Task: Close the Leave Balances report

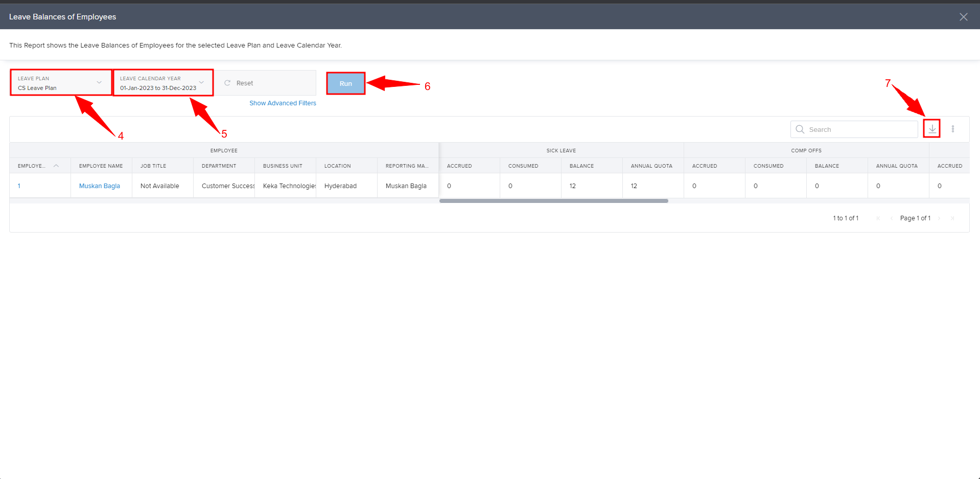Action: point(963,16)
